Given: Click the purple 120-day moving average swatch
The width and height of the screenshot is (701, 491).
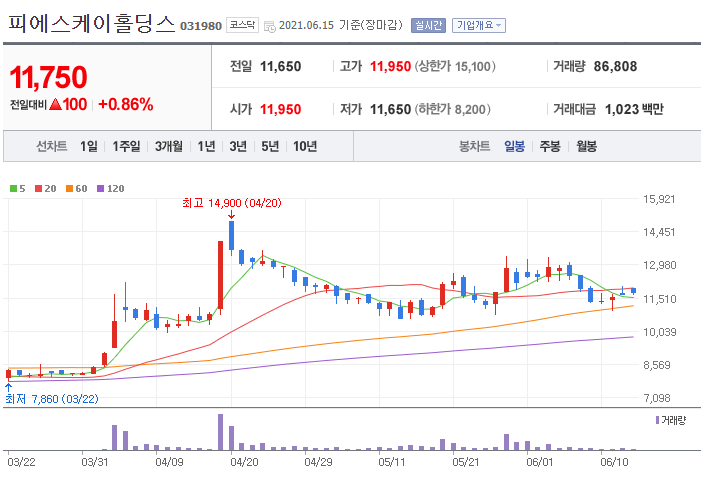Looking at the screenshot, I should (101, 189).
